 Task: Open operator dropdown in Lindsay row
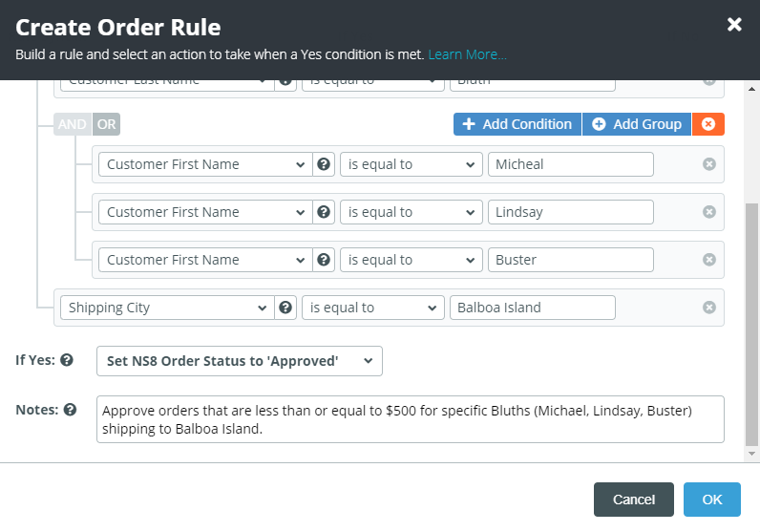pyautogui.click(x=411, y=212)
